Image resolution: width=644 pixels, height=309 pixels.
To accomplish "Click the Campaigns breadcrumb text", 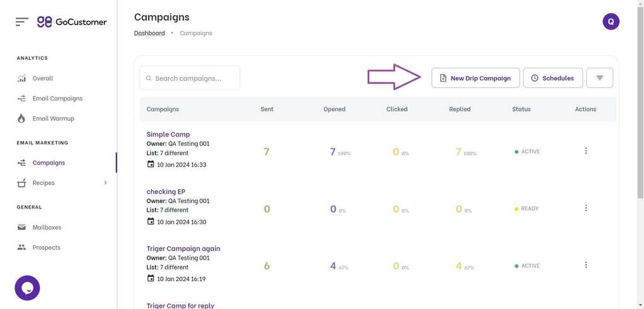I will [x=196, y=33].
